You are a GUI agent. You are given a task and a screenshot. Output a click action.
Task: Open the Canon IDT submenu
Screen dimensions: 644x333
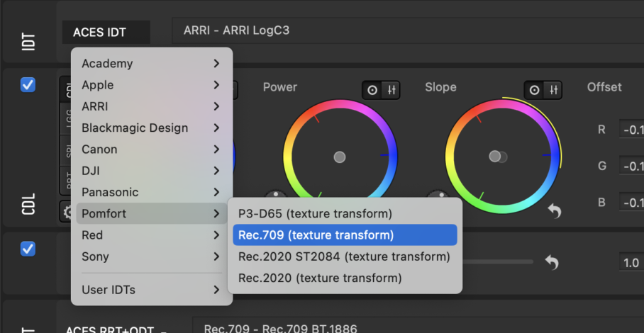(152, 149)
